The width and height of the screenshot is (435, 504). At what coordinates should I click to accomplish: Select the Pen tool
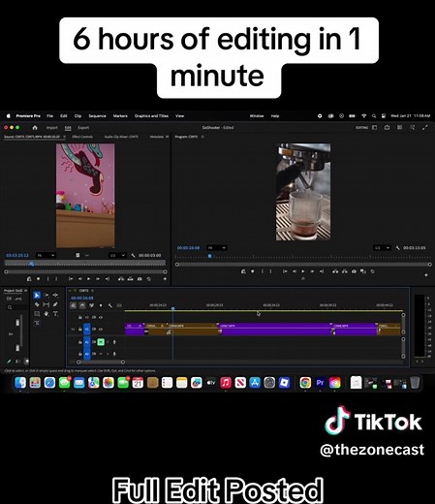(55, 304)
